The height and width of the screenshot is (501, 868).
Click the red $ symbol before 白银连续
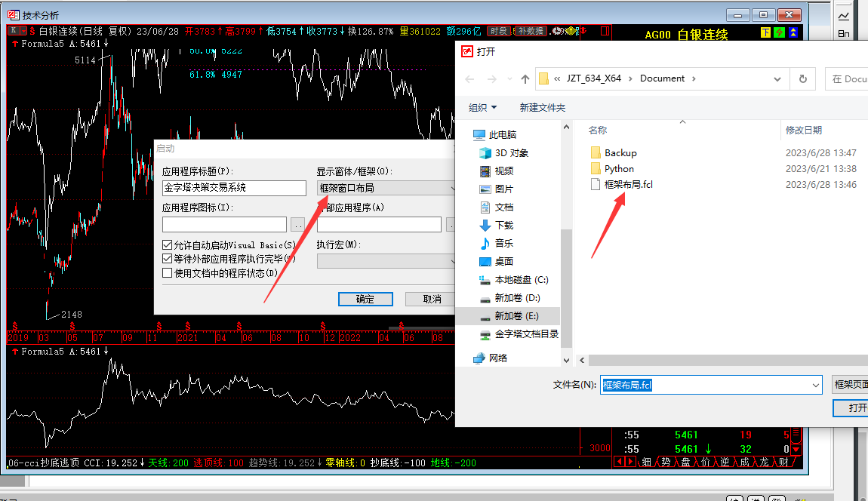32,31
